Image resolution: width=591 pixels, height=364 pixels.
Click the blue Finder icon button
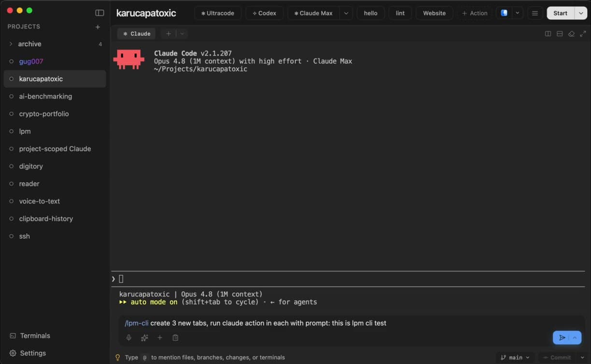[504, 13]
